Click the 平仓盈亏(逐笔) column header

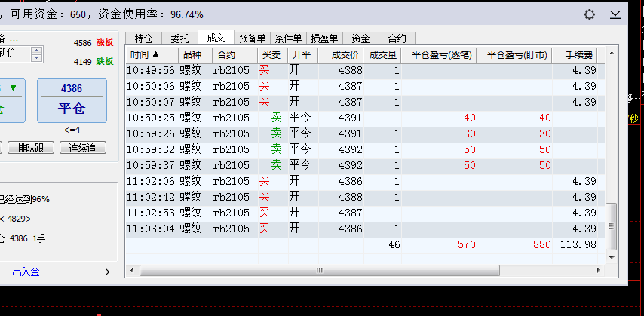(x=439, y=54)
